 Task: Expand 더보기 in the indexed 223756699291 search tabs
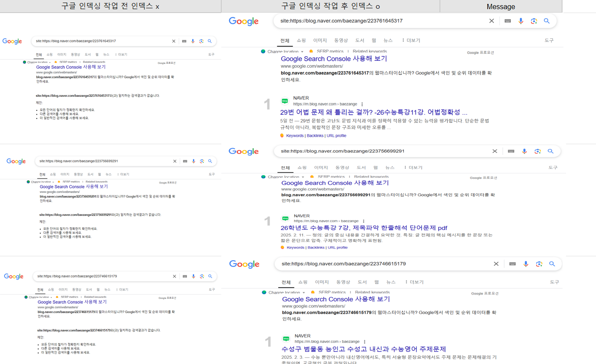413,168
